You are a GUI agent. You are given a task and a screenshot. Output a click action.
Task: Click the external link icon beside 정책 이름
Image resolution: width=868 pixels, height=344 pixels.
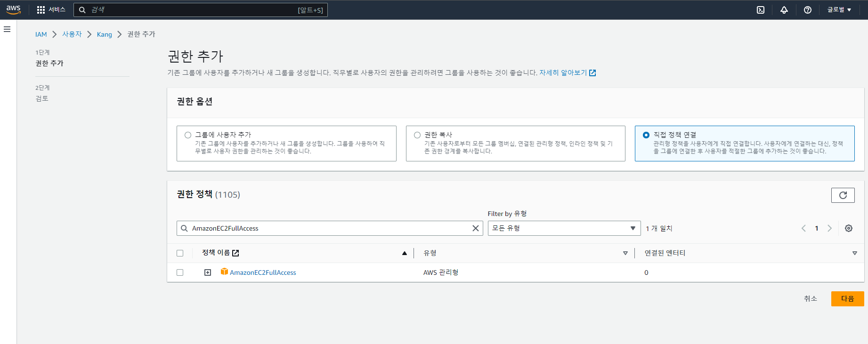[235, 253]
